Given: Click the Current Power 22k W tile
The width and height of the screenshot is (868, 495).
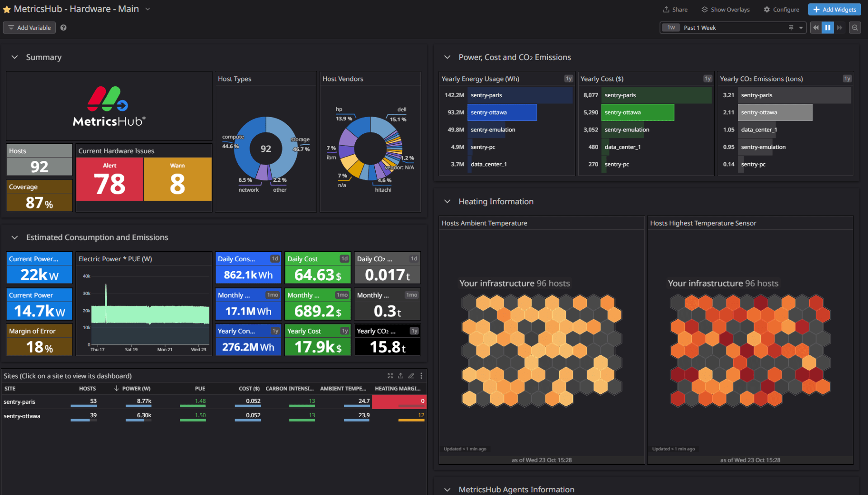Looking at the screenshot, I should pos(39,268).
